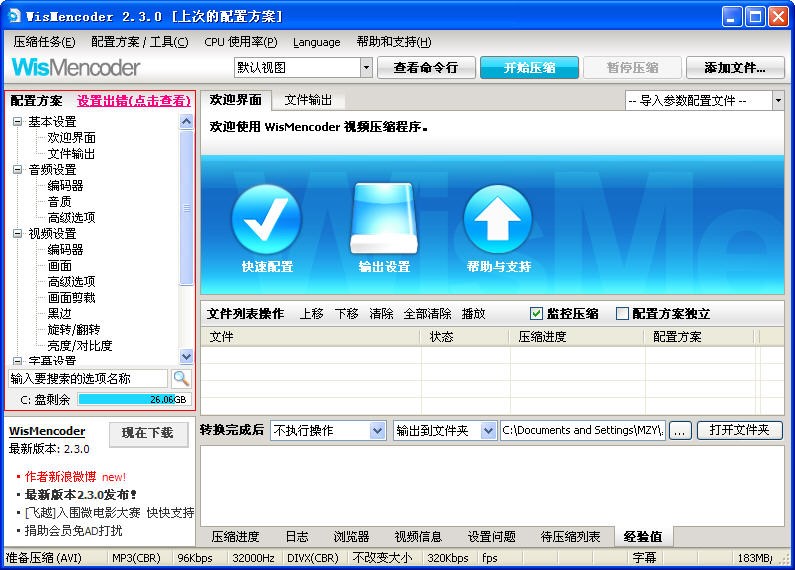Click the ... browse folder button
This screenshot has width=795, height=570.
pos(680,431)
